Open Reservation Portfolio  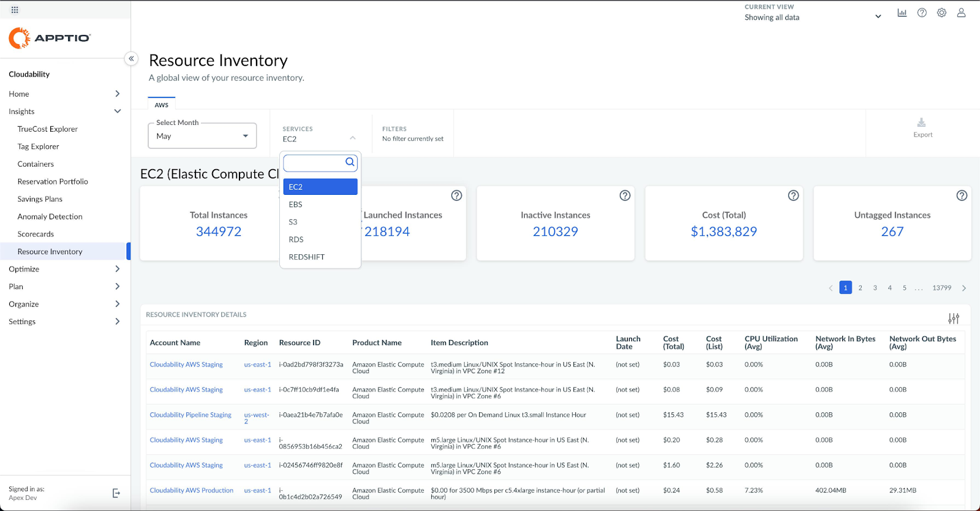coord(53,181)
